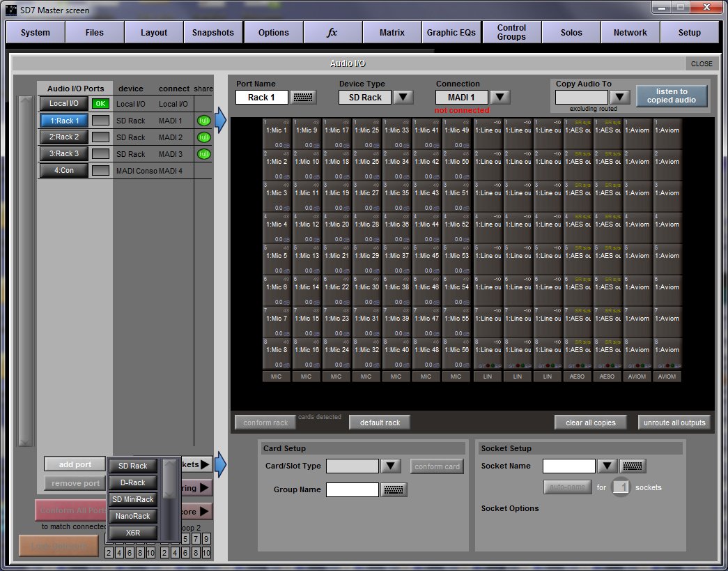Image resolution: width=728 pixels, height=571 pixels.
Task: Click clear all copies
Action: 591,422
